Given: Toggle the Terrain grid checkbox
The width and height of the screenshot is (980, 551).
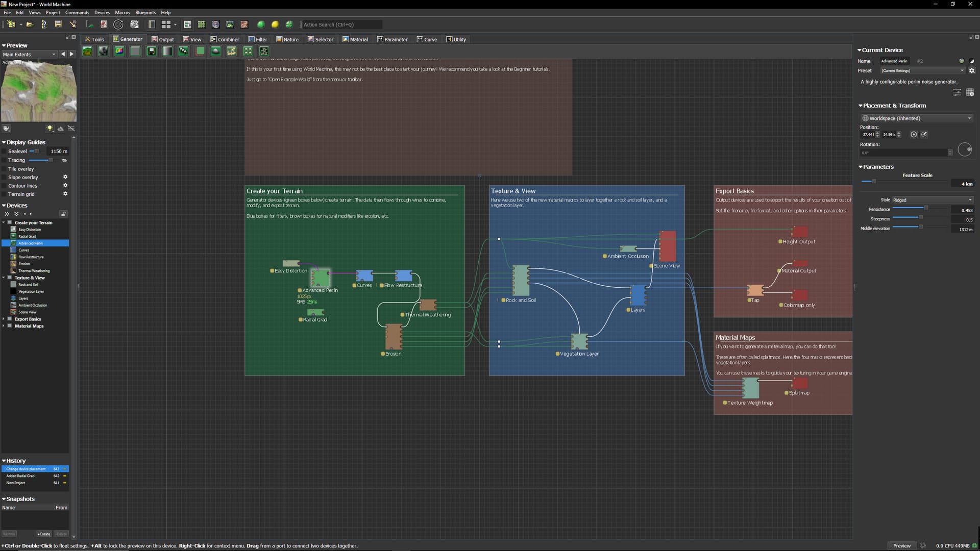Looking at the screenshot, I should coord(5,194).
